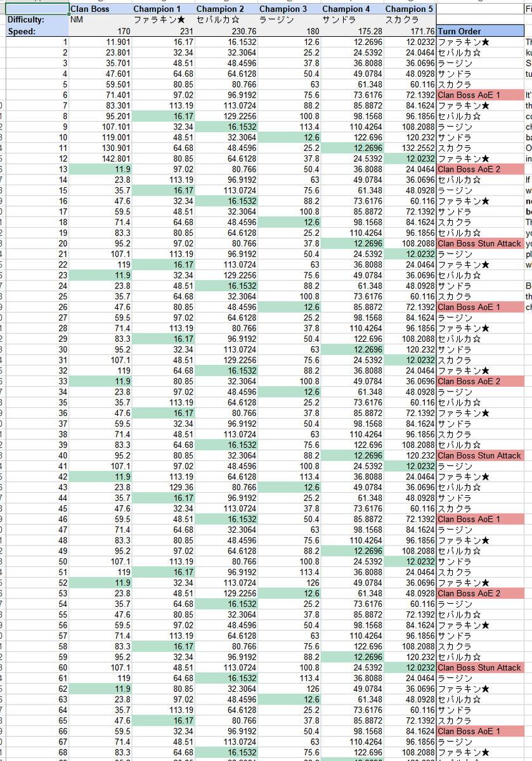Select the "Champion 4" header cell
Screen dimensions: 532x761
click(353, 9)
